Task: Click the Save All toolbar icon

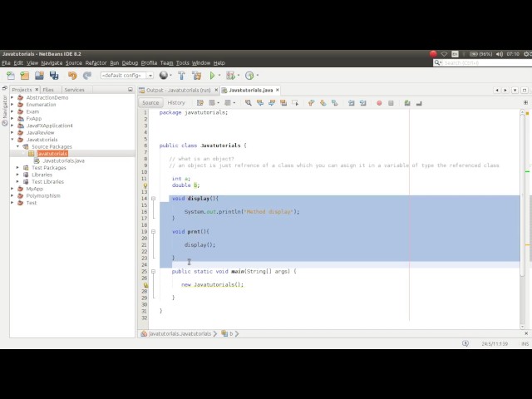Action: coord(54,76)
